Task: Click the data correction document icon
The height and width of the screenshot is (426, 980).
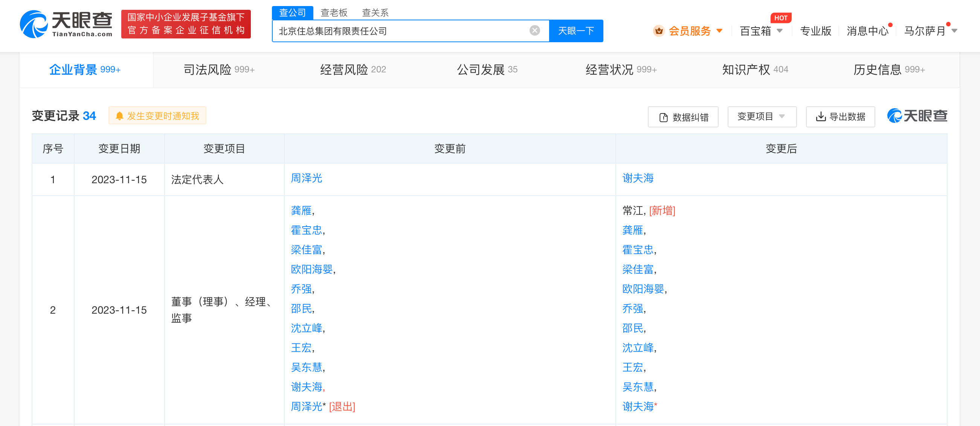Action: coord(663,117)
